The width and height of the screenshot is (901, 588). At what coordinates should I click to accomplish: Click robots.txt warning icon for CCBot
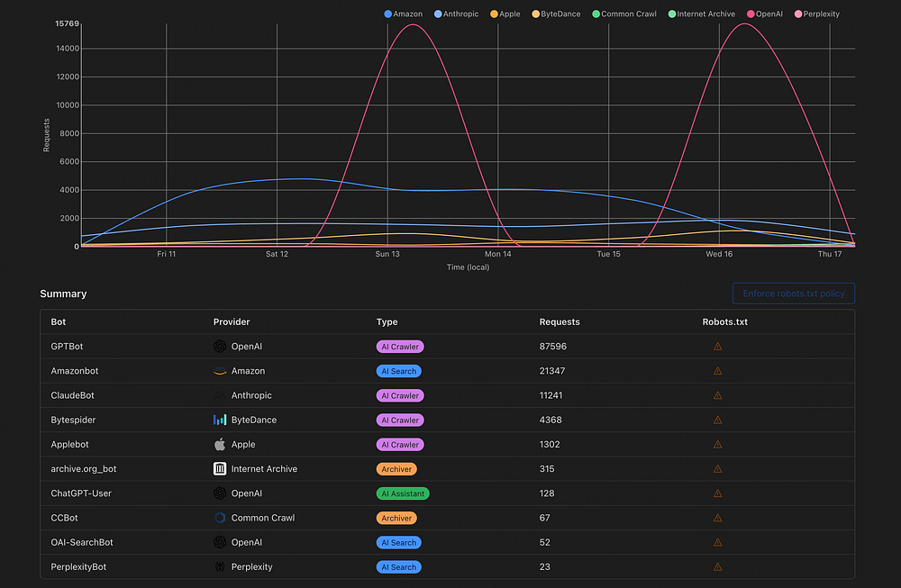click(x=718, y=518)
